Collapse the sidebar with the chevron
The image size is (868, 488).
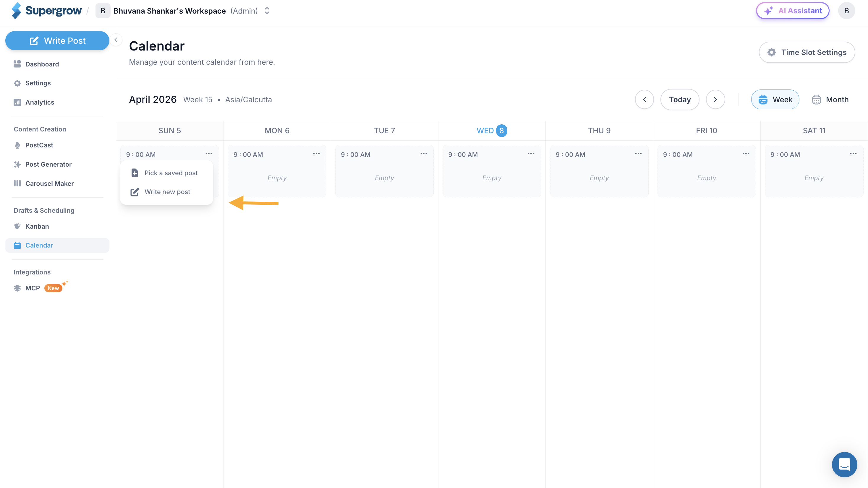coord(116,40)
